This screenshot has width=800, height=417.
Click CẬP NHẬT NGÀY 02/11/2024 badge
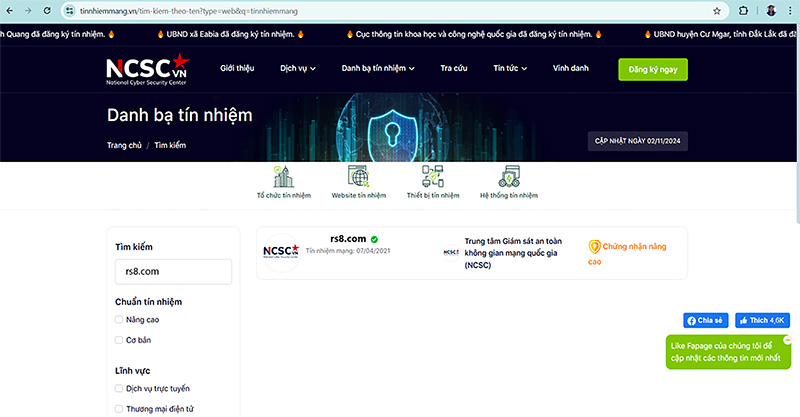coord(637,141)
